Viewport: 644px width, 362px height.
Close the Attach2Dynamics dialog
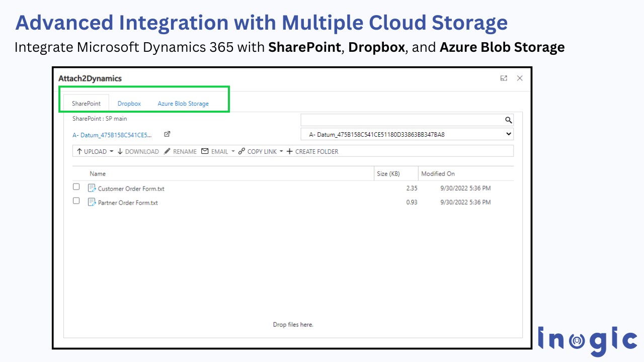(520, 78)
